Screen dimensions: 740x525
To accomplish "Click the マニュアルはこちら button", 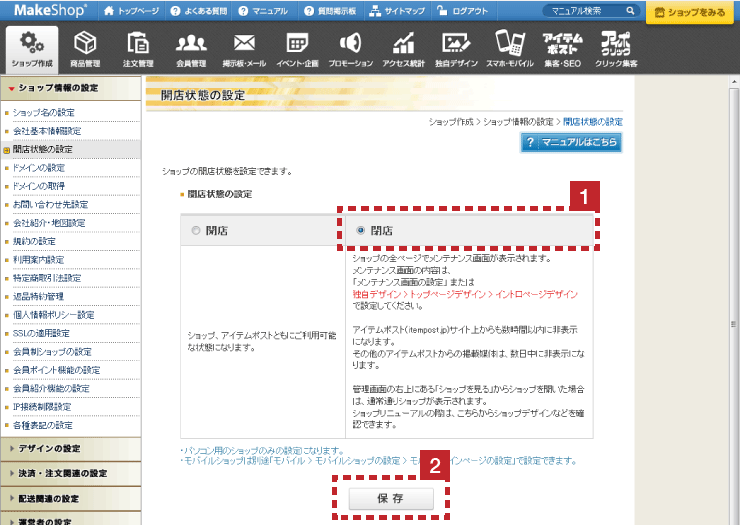I will pyautogui.click(x=572, y=143).
